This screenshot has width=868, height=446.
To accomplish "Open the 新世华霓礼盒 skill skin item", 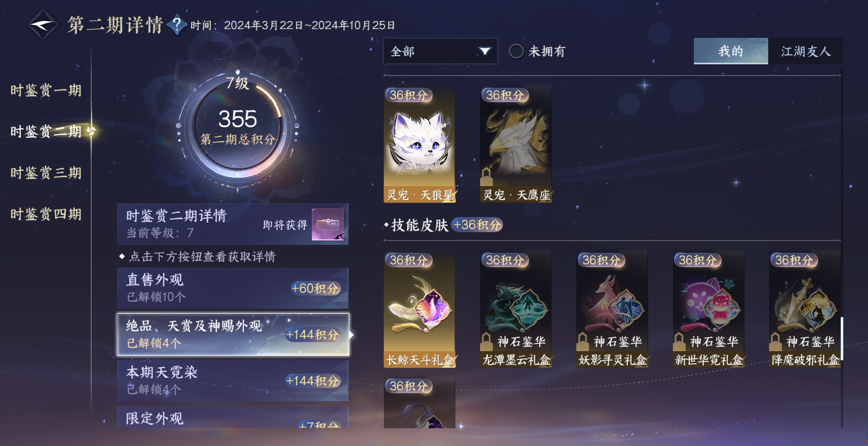I will [708, 310].
